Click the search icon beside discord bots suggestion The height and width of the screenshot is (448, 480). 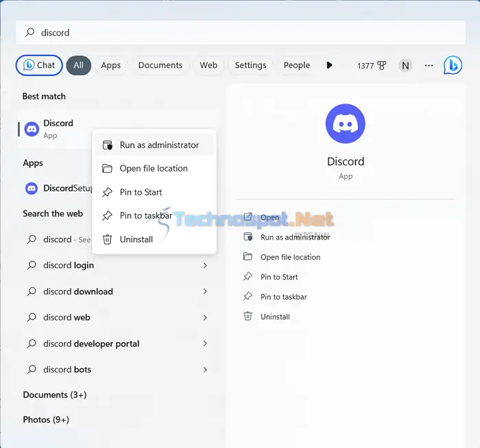pos(32,370)
